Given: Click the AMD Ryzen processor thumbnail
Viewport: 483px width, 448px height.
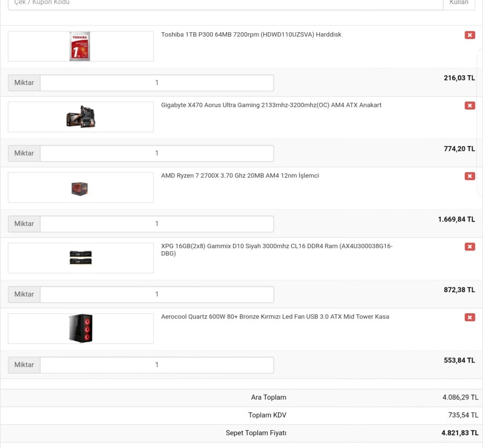Looking at the screenshot, I should 80,187.
